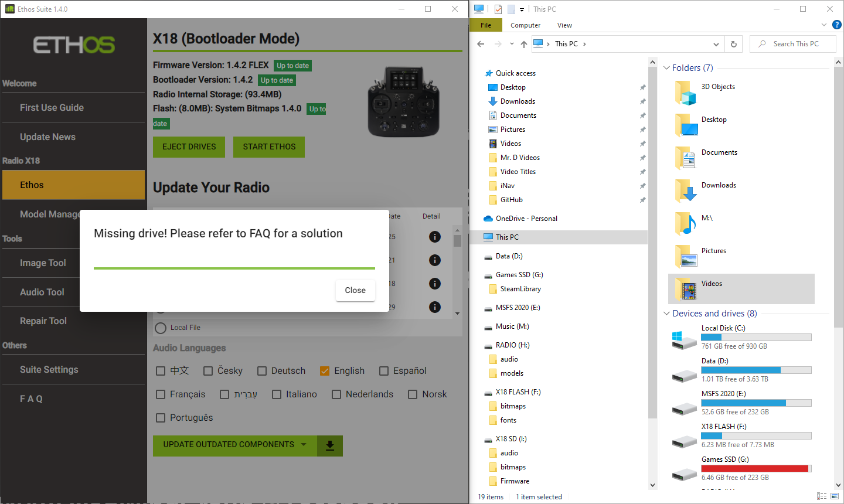Open the Detail info icon on the first firmware row
This screenshot has height=504, width=844.
[434, 237]
